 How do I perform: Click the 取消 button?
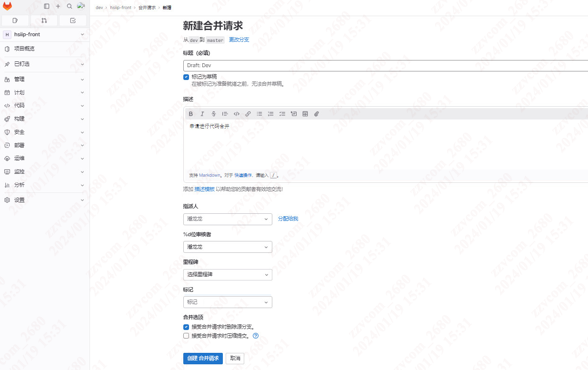(235, 359)
